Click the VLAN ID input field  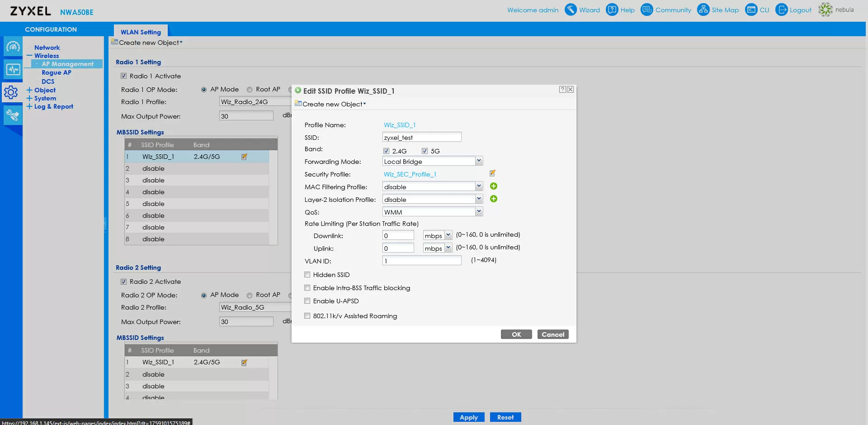pyautogui.click(x=421, y=261)
